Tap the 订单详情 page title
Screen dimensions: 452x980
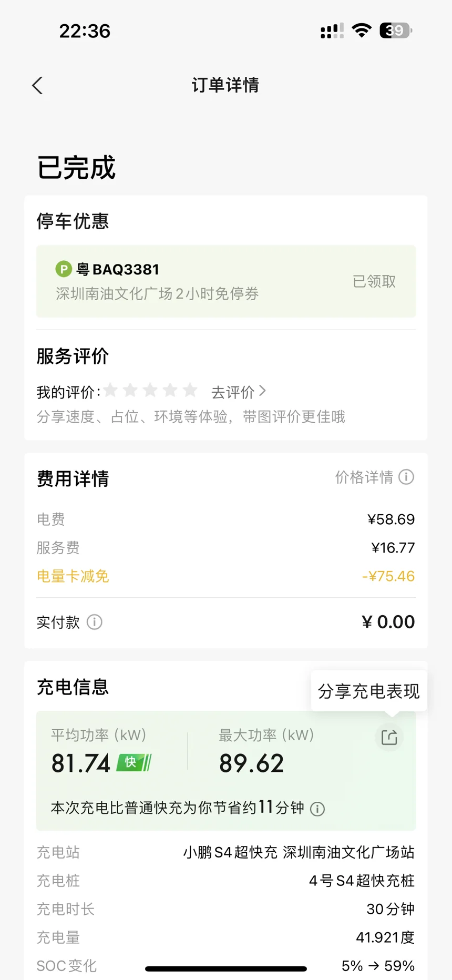coord(225,85)
